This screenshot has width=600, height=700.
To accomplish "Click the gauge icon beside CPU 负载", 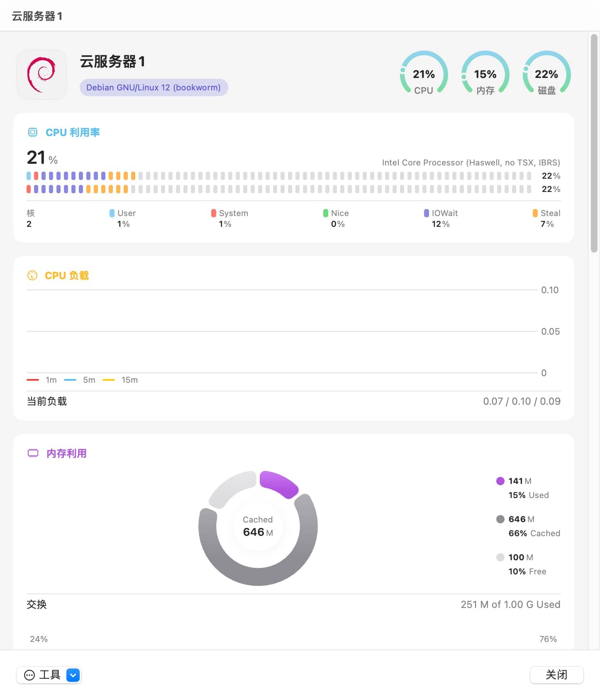I will 32,275.
